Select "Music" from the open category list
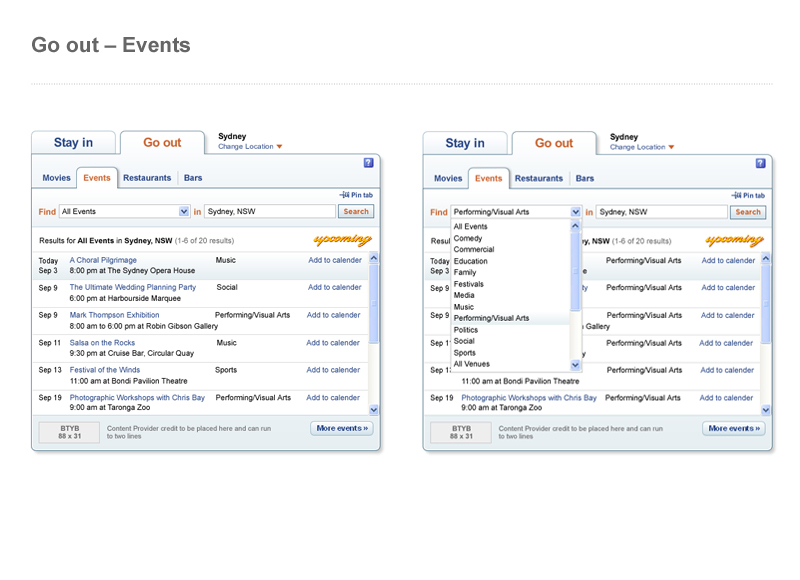Viewport: 800px width, 580px height. coord(463,306)
